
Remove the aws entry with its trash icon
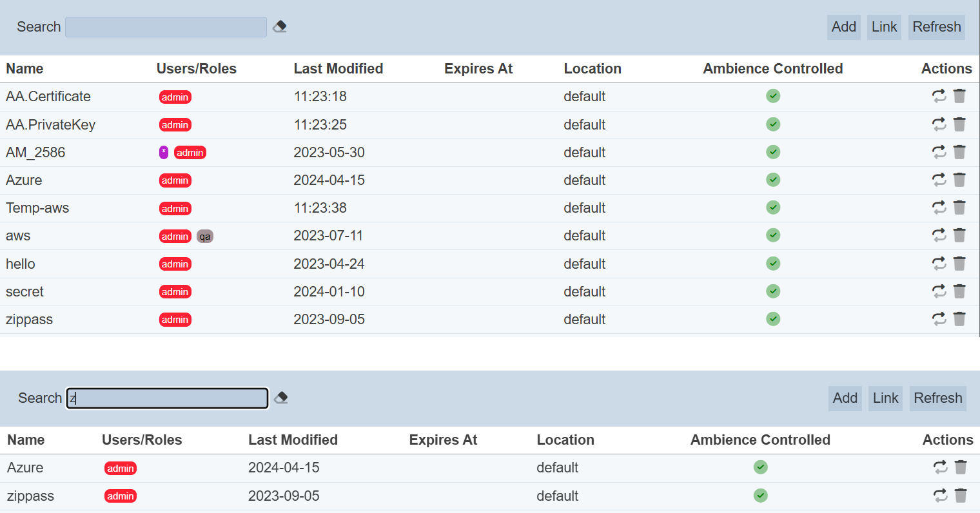(x=959, y=235)
